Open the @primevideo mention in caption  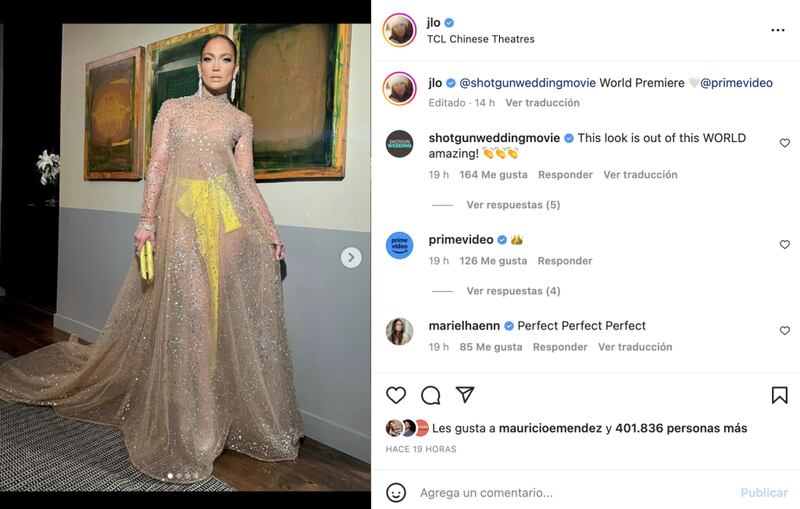click(x=736, y=83)
